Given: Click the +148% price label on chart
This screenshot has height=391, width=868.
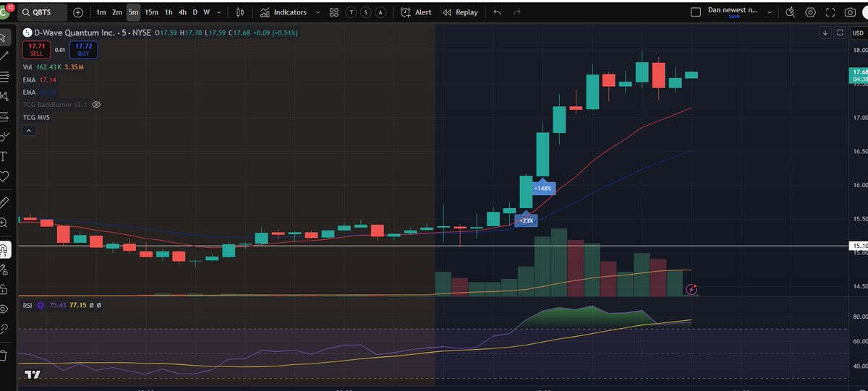Looking at the screenshot, I should [x=542, y=188].
